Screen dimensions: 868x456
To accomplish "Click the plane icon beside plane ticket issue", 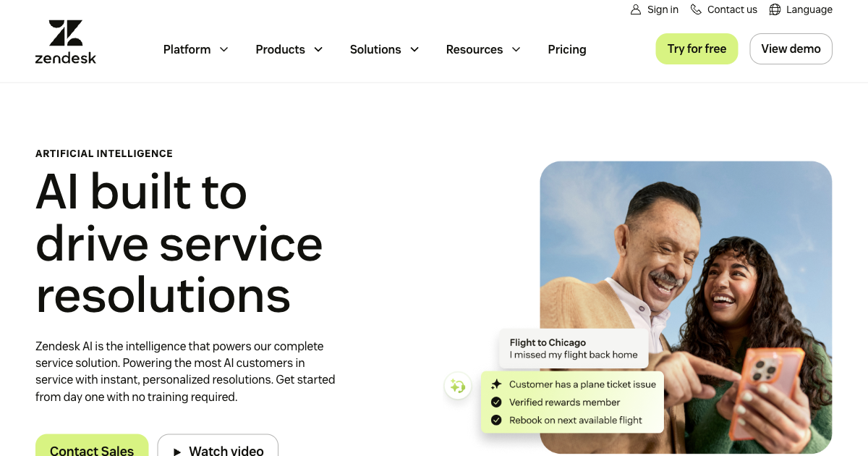I will [x=496, y=384].
